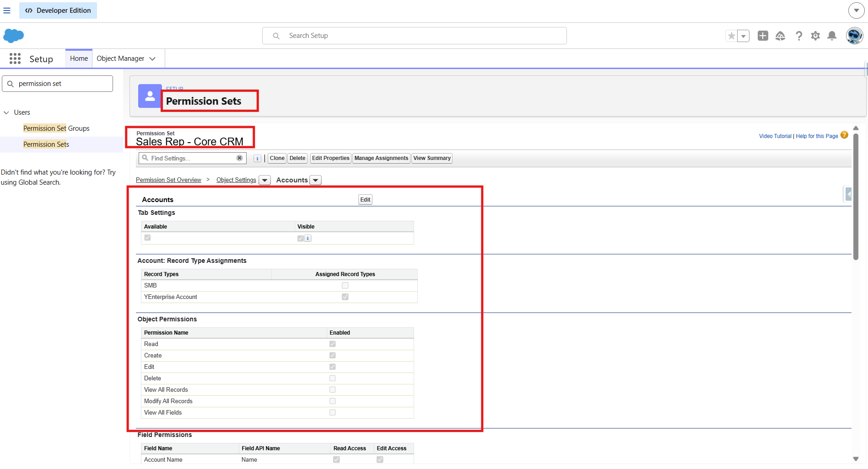
Task: Open the favorites list dropdown arrow
Action: pyautogui.click(x=744, y=36)
